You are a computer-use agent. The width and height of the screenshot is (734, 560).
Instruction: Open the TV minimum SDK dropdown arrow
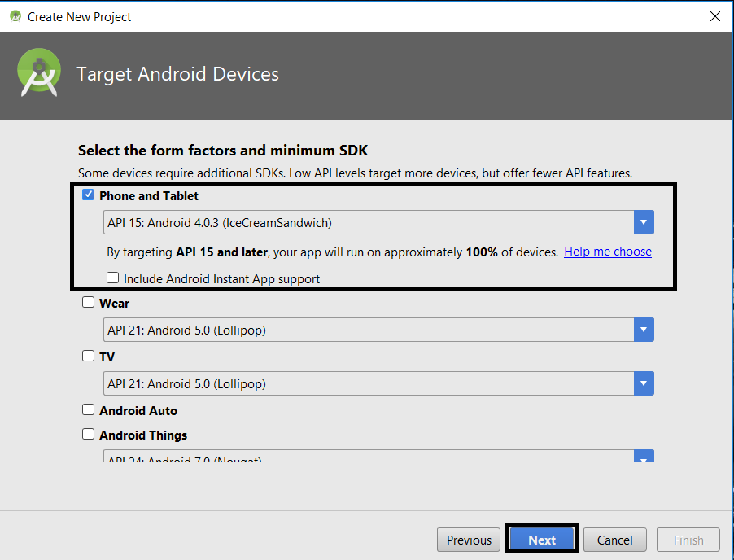(644, 383)
